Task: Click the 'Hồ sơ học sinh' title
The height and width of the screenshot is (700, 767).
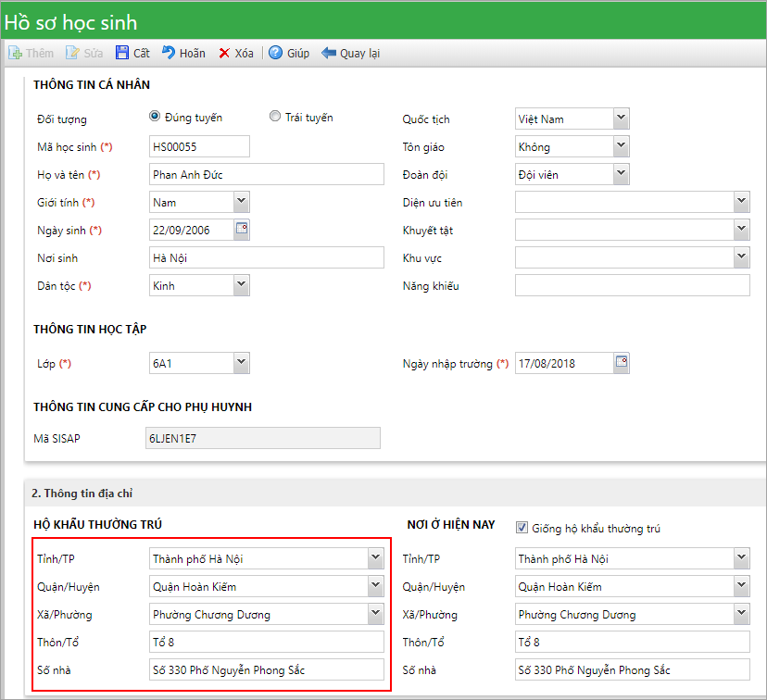Action: coord(71,22)
